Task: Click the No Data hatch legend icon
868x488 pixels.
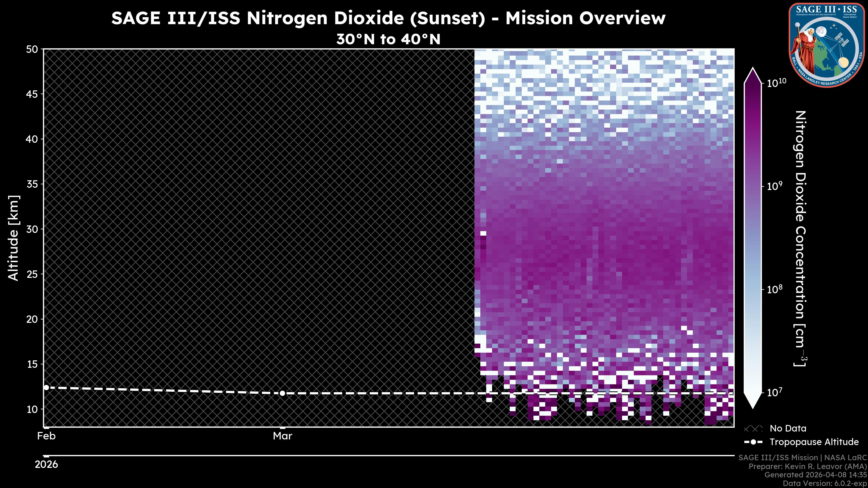Action: 753,429
